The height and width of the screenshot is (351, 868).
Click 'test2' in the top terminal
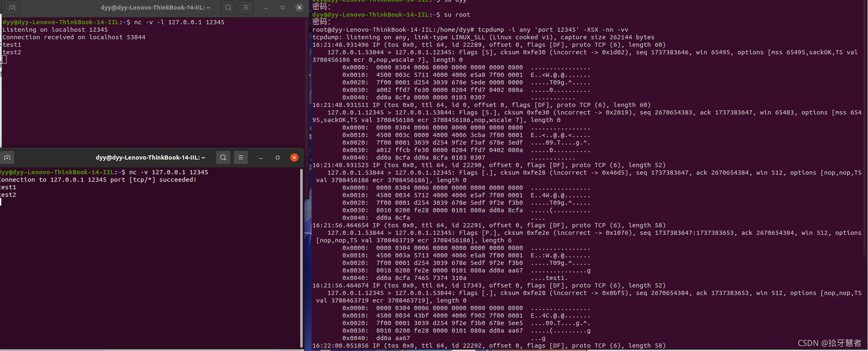click(x=12, y=52)
